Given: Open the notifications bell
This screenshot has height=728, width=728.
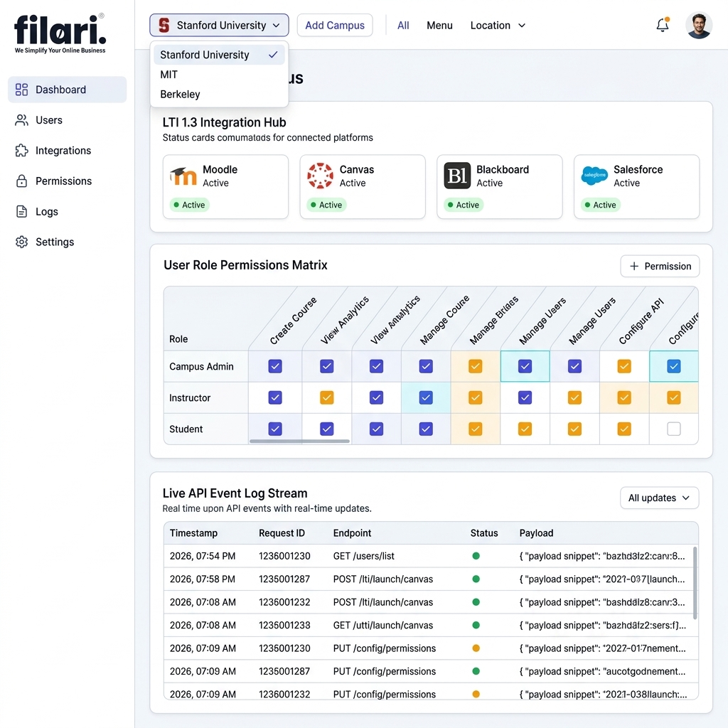Looking at the screenshot, I should [663, 25].
